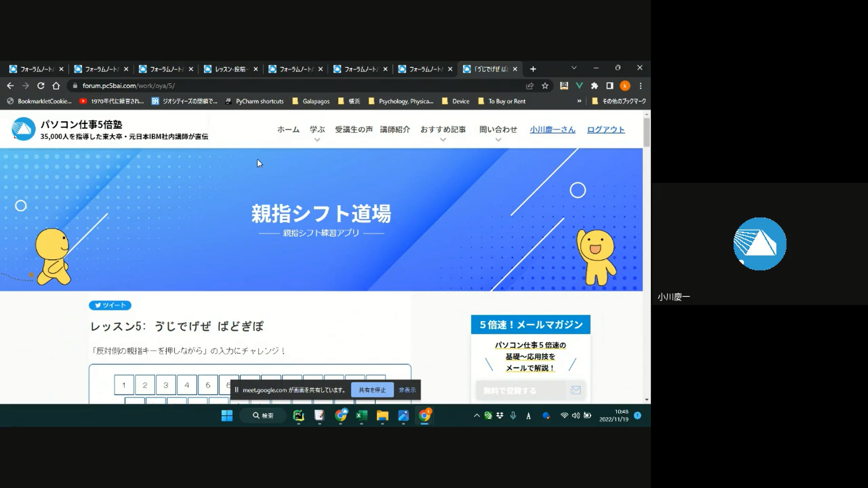Switch to the レッスン-投稿 tab
This screenshot has width=868, height=488.
click(231, 69)
